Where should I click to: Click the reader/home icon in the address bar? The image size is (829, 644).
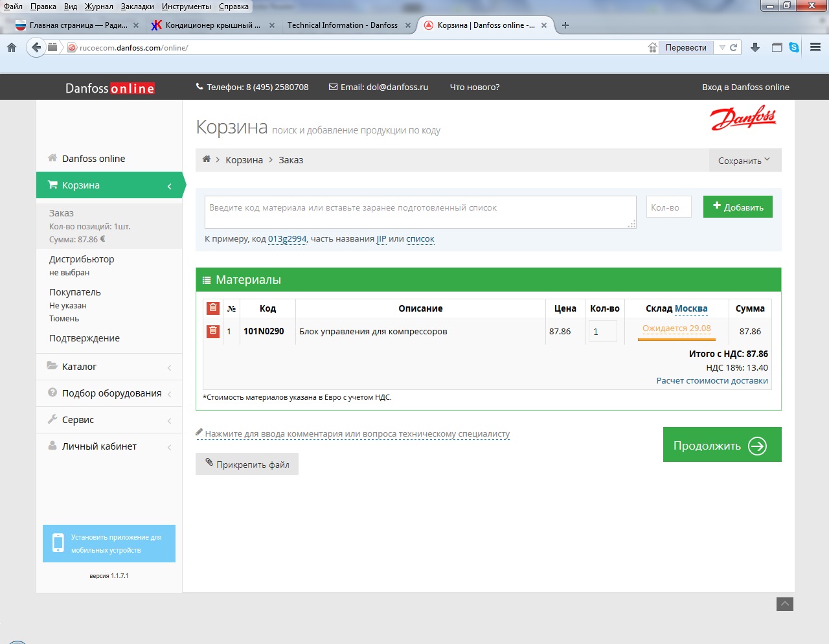tap(652, 47)
